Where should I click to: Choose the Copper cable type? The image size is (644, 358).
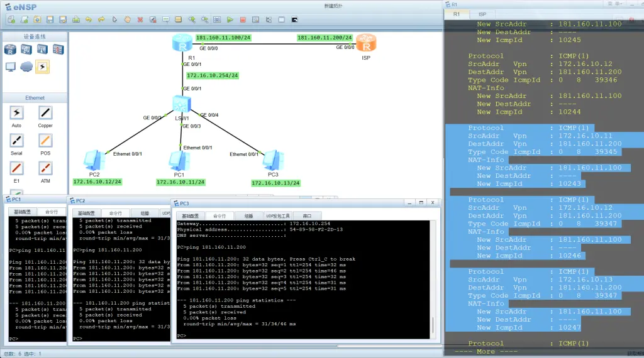click(x=45, y=113)
